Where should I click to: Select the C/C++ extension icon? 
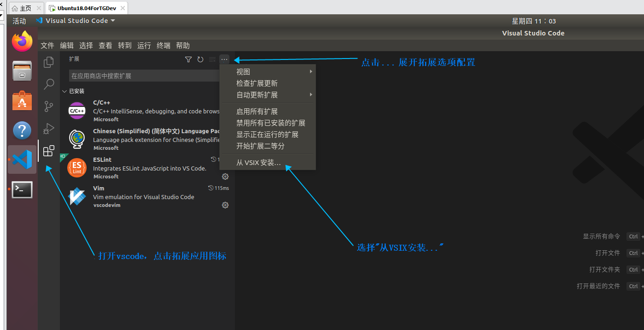tap(77, 111)
